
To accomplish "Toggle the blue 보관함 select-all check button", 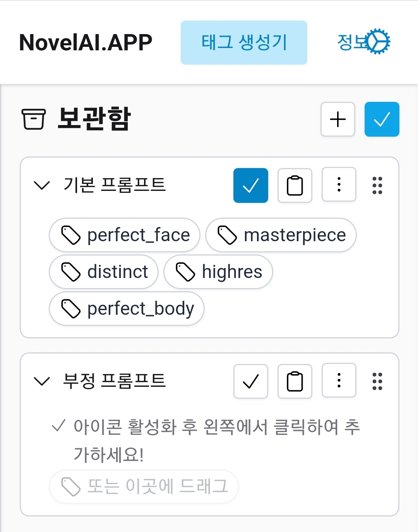I will click(382, 119).
